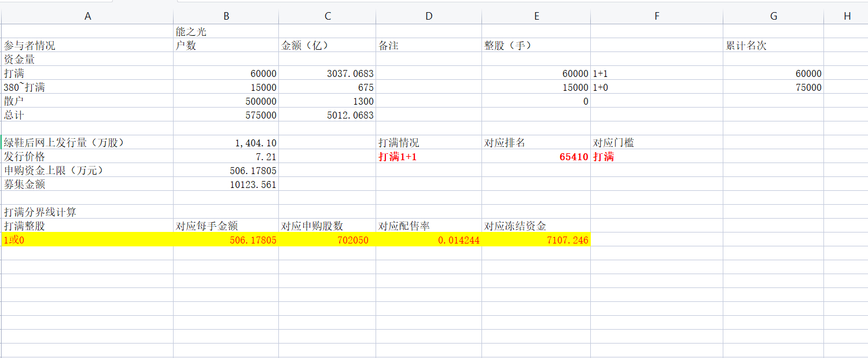Click the 户数 header cell
The height and width of the screenshot is (358, 868).
[226, 46]
